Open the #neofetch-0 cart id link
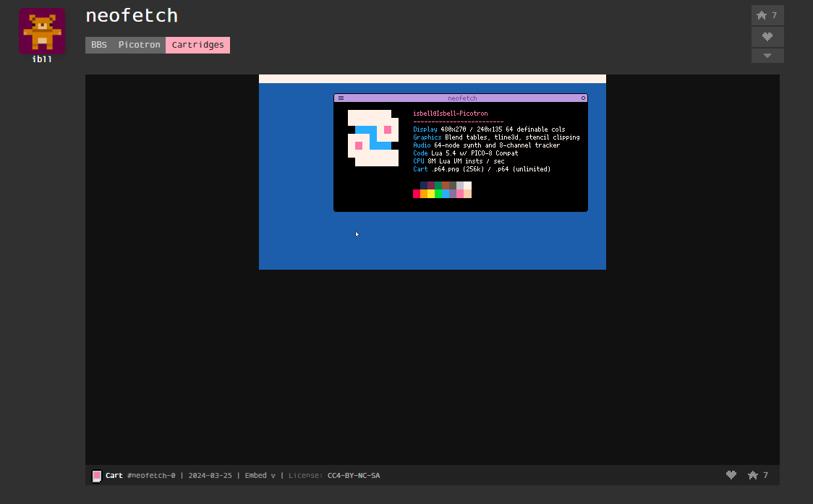813x504 pixels. pyautogui.click(x=151, y=476)
